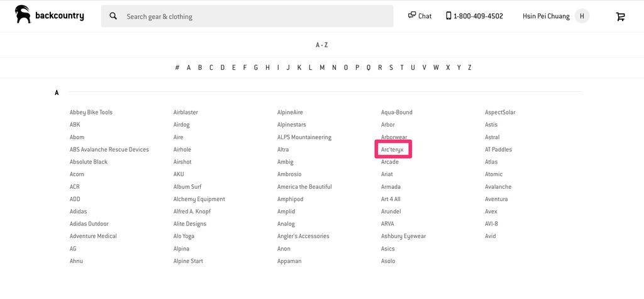Image resolution: width=644 pixels, height=299 pixels.
Task: Click the Chat bubble icon
Action: click(x=412, y=15)
